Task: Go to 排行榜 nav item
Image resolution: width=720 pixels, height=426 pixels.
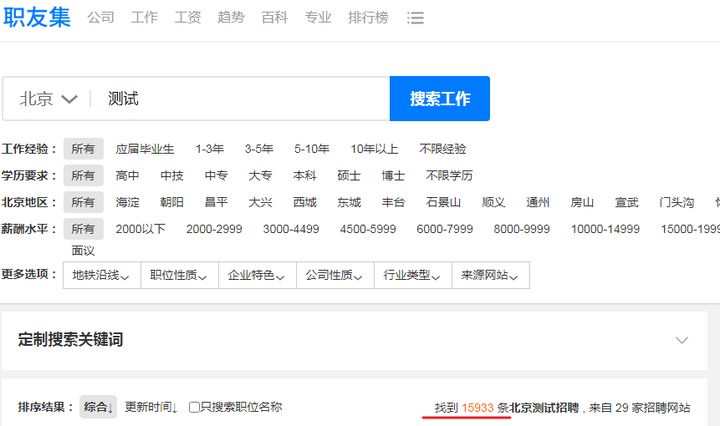Action: click(368, 17)
